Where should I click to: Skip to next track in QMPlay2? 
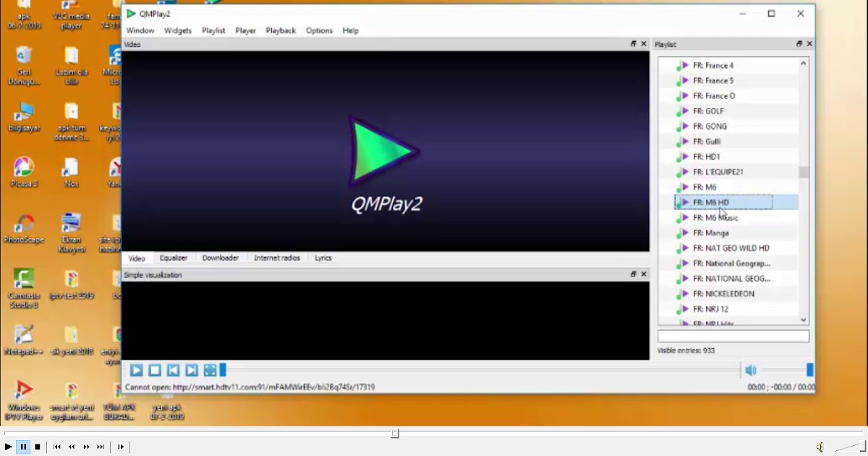192,371
